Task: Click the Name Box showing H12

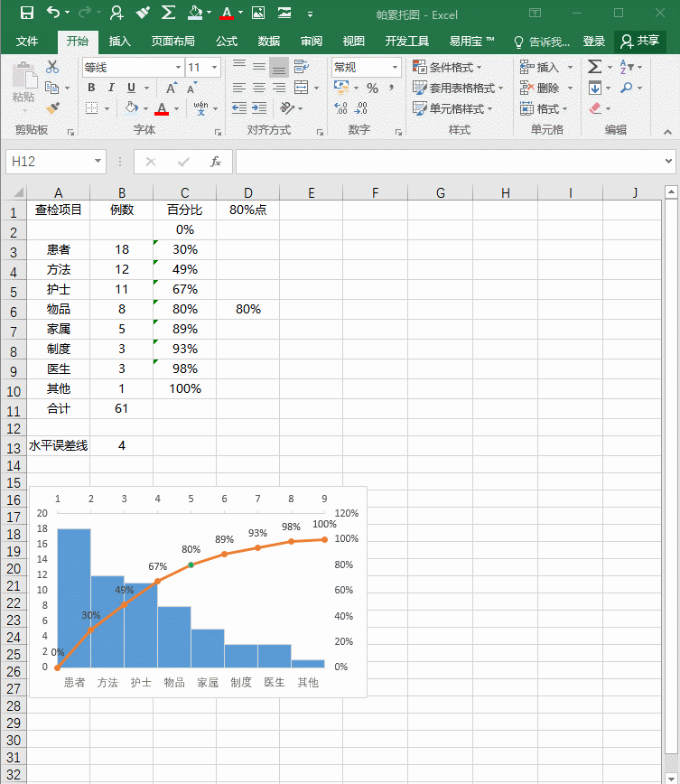Action: pyautogui.click(x=49, y=162)
